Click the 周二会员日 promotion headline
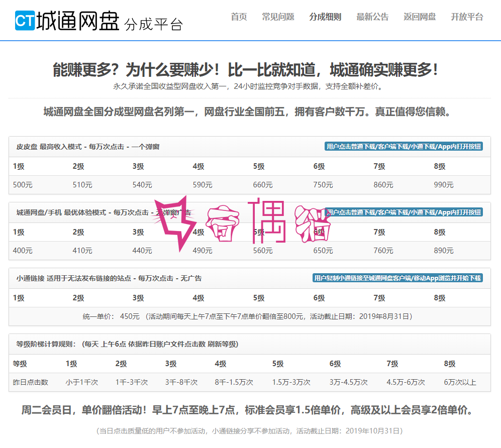This screenshot has width=501, height=448. click(247, 410)
